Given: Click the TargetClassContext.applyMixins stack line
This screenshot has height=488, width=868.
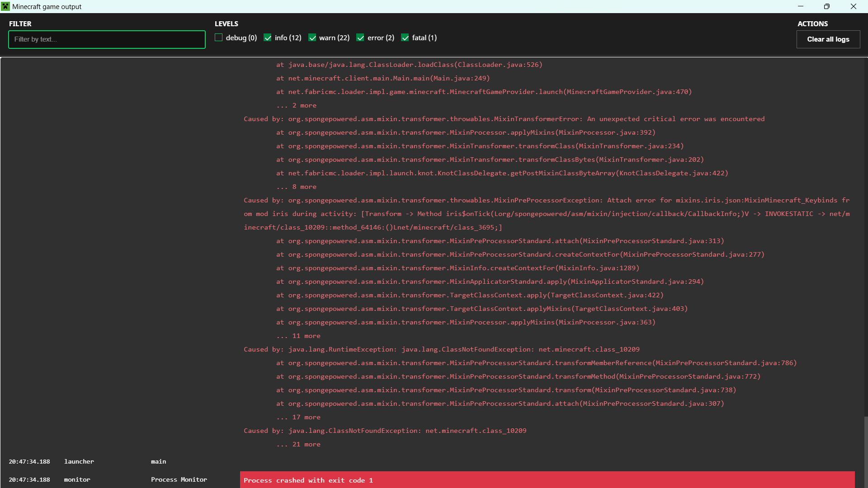Looking at the screenshot, I should (x=482, y=309).
